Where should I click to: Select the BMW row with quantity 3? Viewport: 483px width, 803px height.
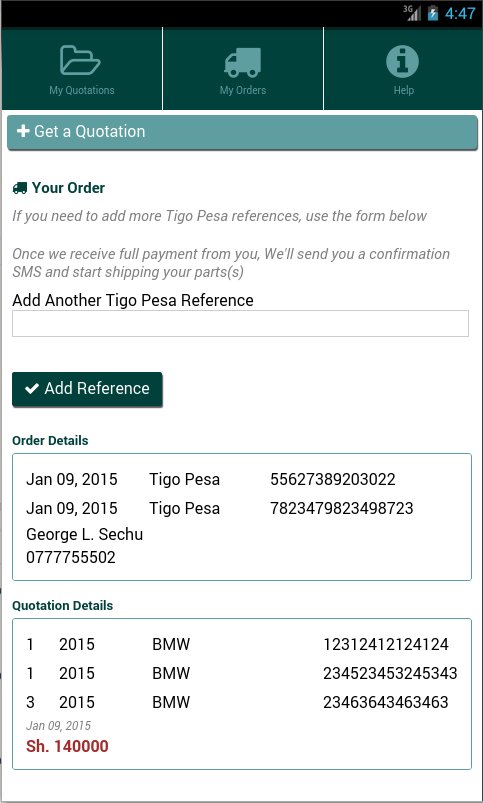[242, 702]
